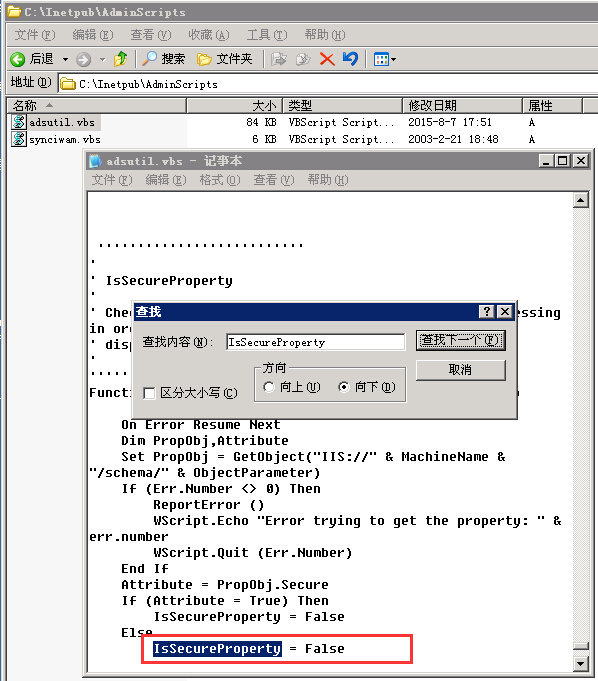Click the Explorer address path field
The height and width of the screenshot is (681, 598).
point(328,84)
